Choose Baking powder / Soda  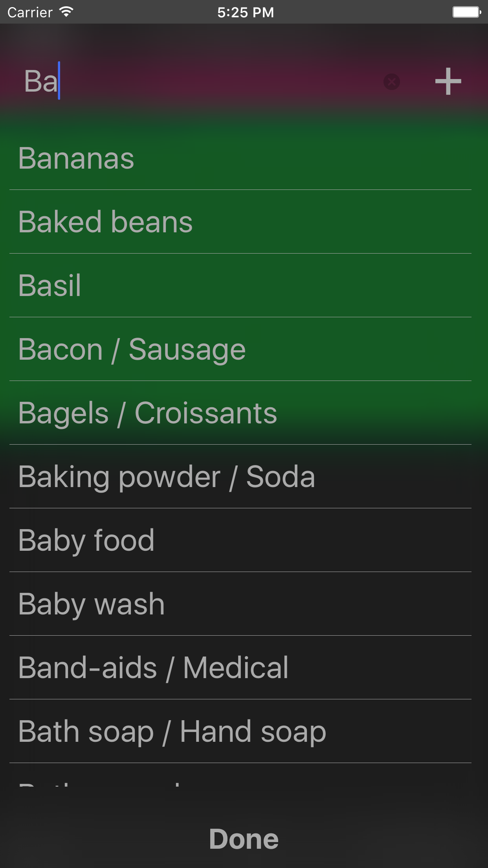[166, 477]
